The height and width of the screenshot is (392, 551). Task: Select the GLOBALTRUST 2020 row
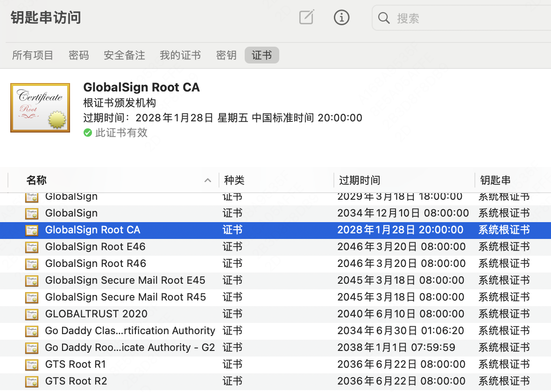(x=275, y=315)
